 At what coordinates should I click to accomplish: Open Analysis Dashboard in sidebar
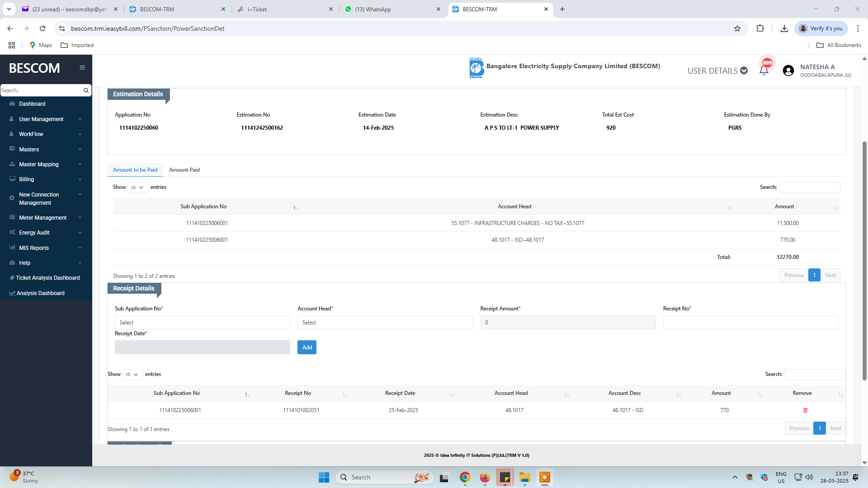click(x=37, y=293)
